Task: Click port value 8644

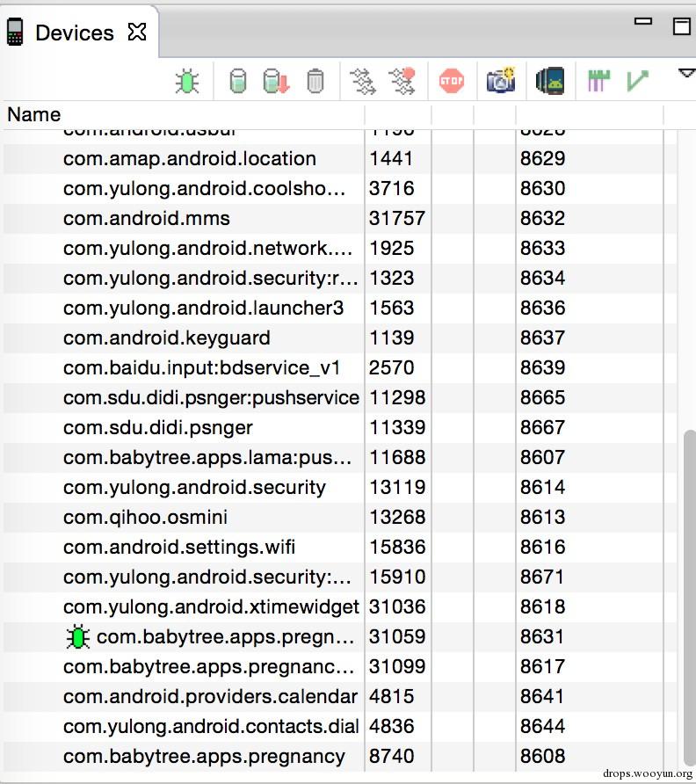Action: [x=542, y=727]
